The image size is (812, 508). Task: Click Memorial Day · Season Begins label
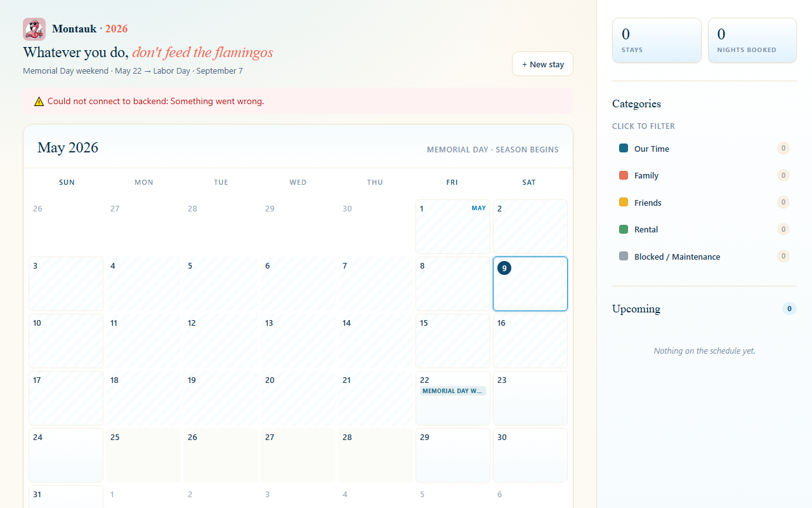point(493,150)
